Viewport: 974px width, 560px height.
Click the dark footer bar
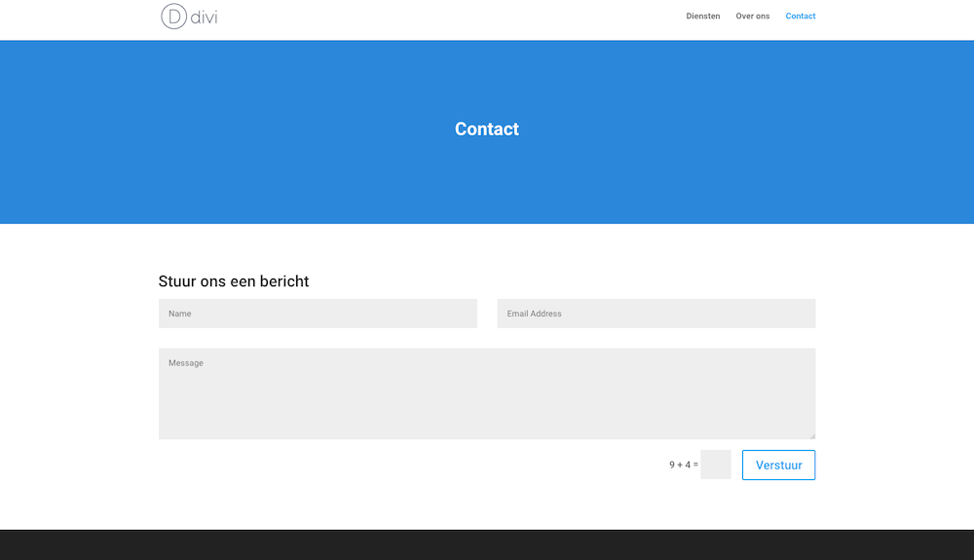[x=487, y=545]
